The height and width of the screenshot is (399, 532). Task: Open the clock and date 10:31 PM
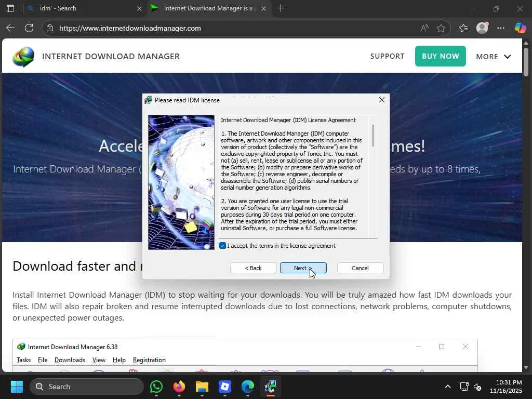pos(506,387)
